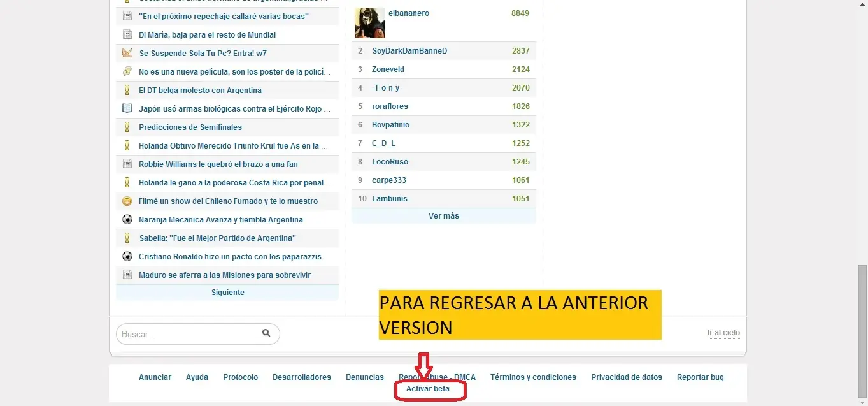This screenshot has height=406, width=868.
Task: Click book icon beside "Japón usó armas biológicas"
Action: [127, 108]
